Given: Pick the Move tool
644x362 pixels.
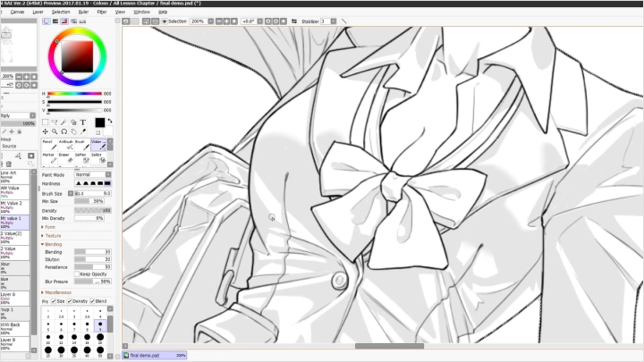Looking at the screenshot, I should click(46, 131).
